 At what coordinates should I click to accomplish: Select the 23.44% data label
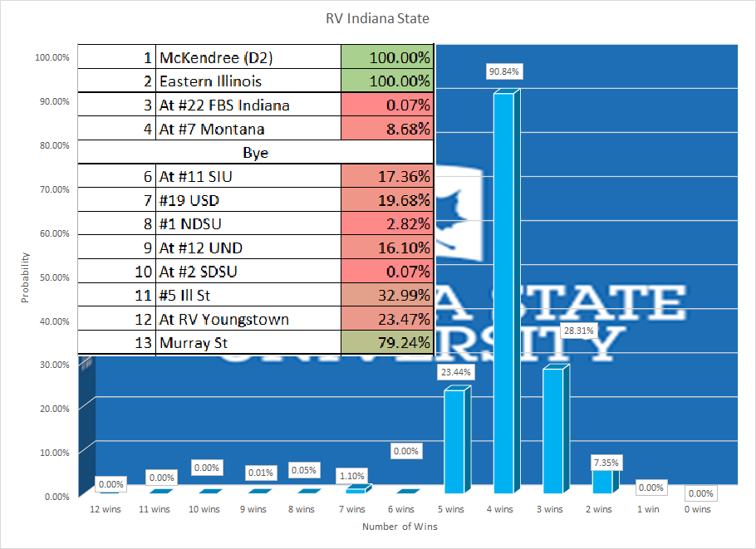pos(454,372)
